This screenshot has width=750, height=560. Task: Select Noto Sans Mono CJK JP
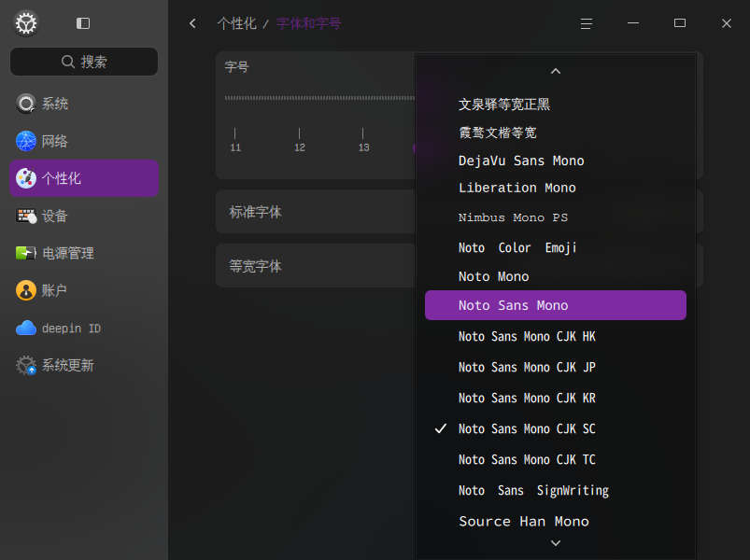[x=556, y=367]
